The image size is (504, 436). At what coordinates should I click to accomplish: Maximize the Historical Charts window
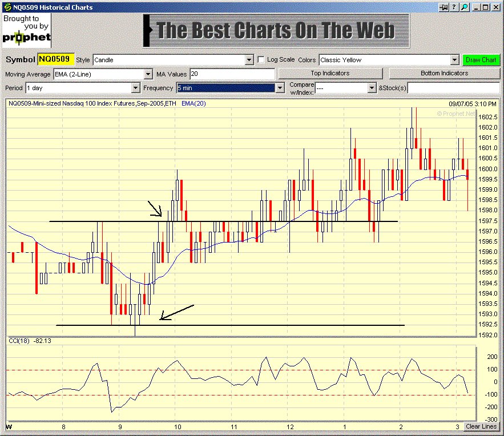point(486,7)
